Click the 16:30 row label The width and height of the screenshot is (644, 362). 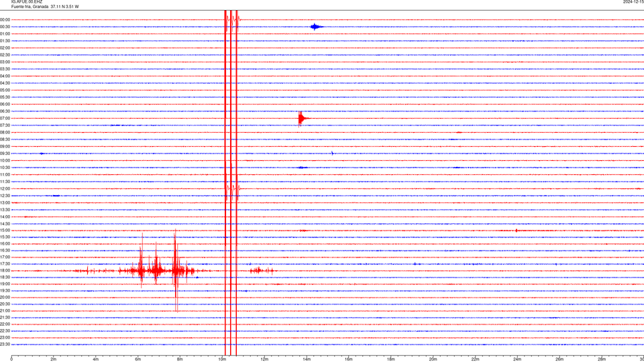[5, 250]
